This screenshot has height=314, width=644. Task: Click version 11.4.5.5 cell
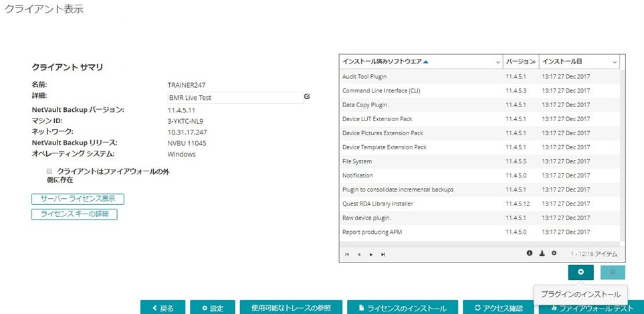[x=516, y=161]
